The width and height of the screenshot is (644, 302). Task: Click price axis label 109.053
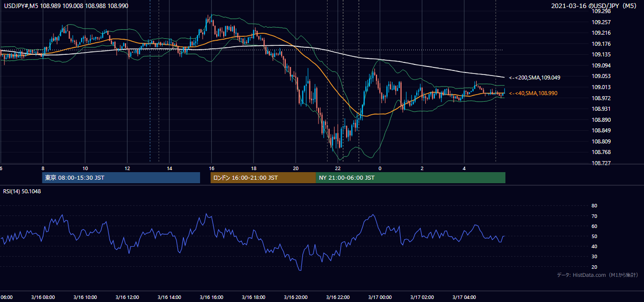[601, 76]
